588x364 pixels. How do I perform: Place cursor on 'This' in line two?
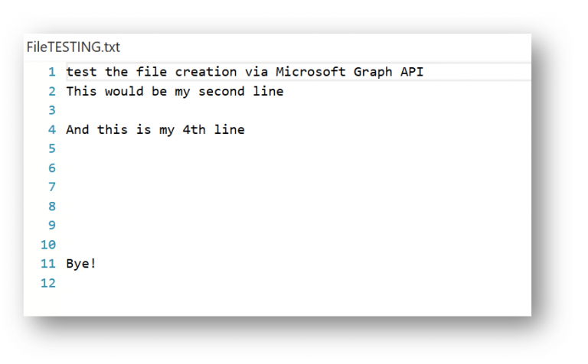[x=81, y=91]
